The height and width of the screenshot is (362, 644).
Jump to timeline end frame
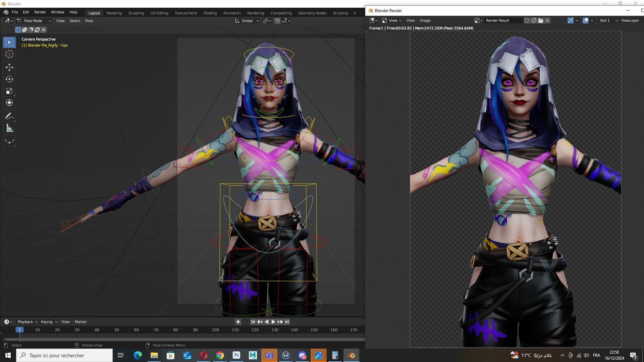click(287, 322)
